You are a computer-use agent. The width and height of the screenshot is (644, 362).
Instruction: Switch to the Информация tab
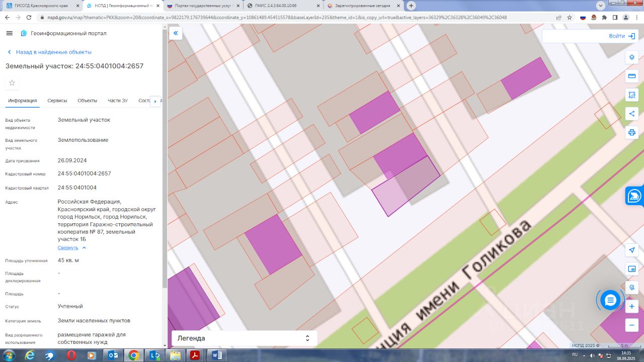click(23, 101)
